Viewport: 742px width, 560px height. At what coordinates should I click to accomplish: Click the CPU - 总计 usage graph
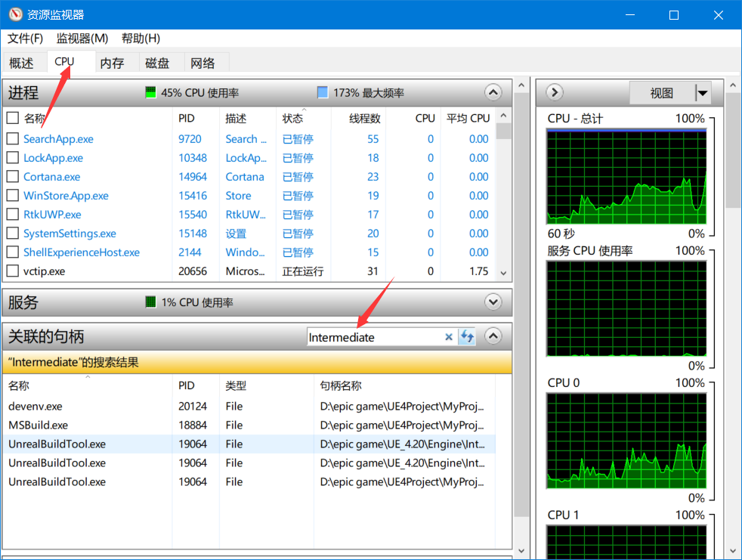[626, 177]
